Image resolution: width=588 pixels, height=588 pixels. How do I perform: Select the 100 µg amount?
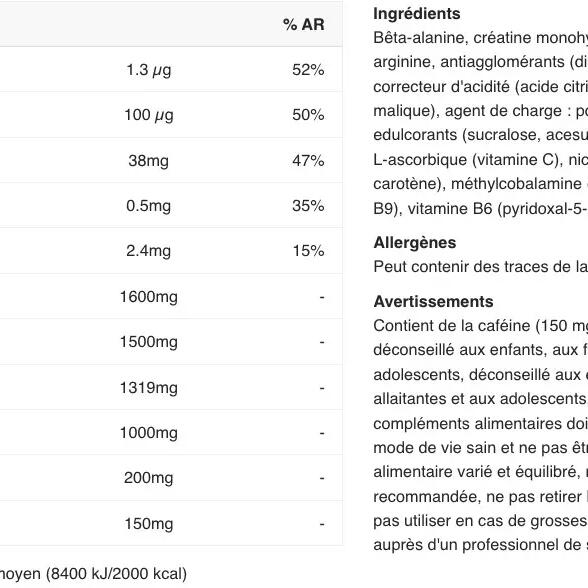point(148,115)
